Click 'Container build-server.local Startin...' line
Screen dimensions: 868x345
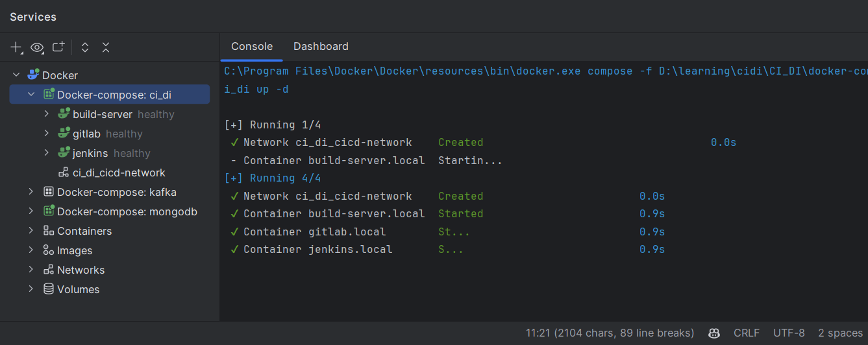click(x=366, y=160)
